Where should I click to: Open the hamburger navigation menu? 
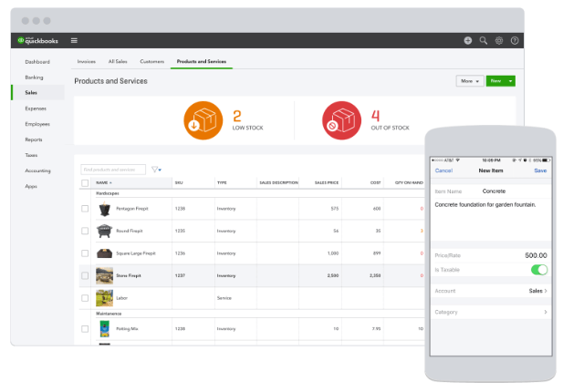coord(74,40)
